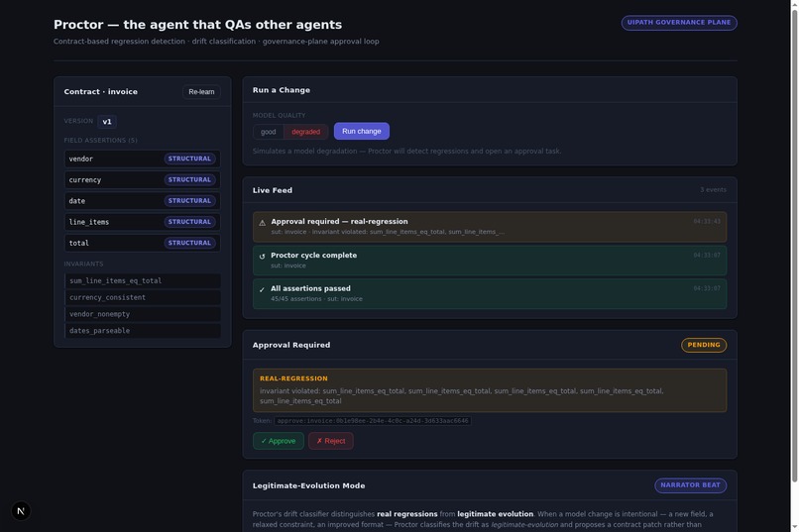This screenshot has height=532, width=799.
Task: Select the vendor field assertion row
Action: click(142, 159)
